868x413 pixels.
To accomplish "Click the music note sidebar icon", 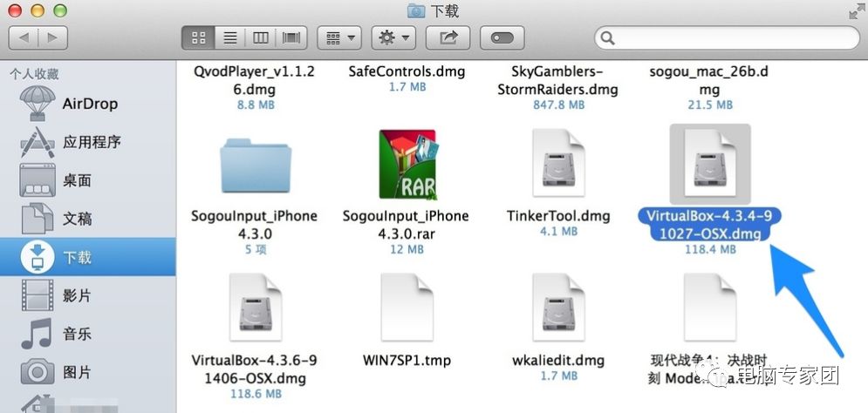I will (37, 334).
